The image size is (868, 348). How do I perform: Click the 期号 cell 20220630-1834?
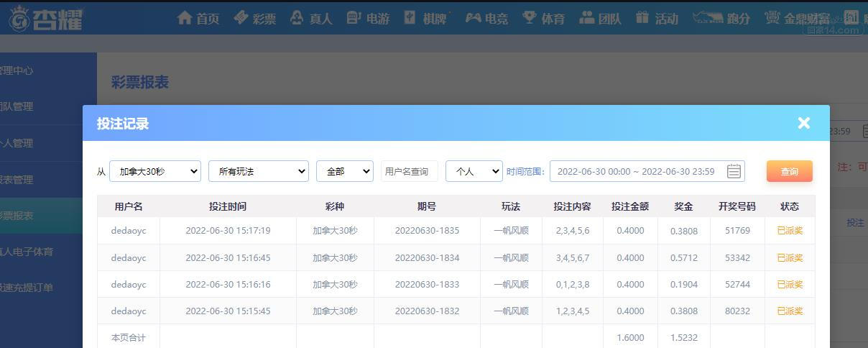pos(427,257)
